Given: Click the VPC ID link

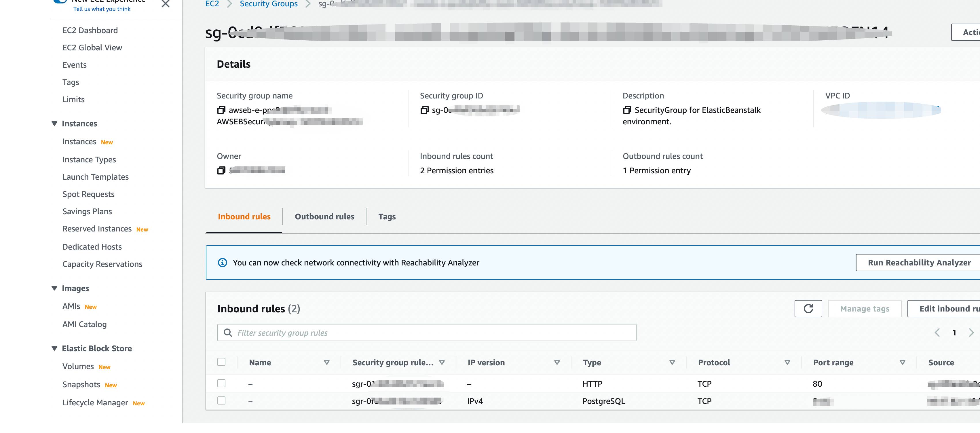Looking at the screenshot, I should coord(881,110).
